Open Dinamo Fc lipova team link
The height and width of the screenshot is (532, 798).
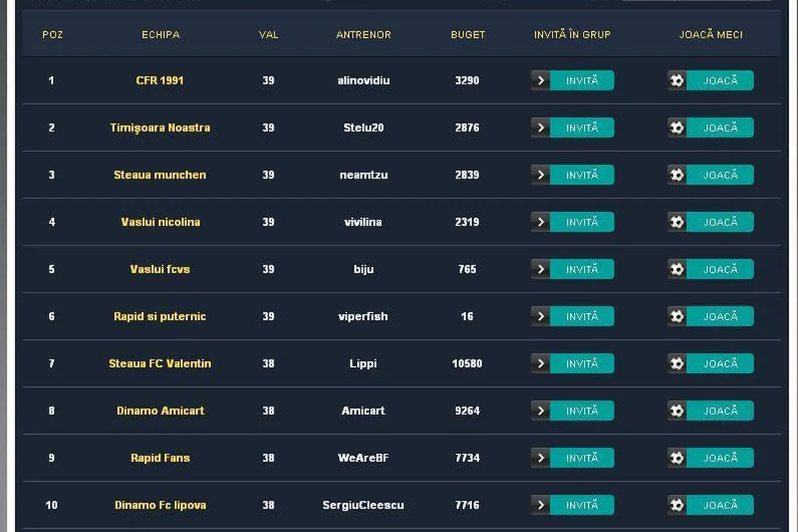160,505
